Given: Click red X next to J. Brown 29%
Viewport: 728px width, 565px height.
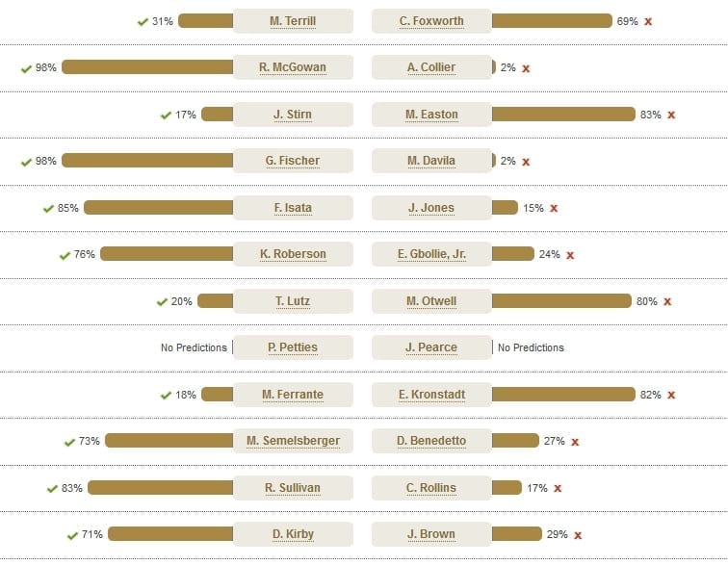Looking at the screenshot, I should 578,535.
